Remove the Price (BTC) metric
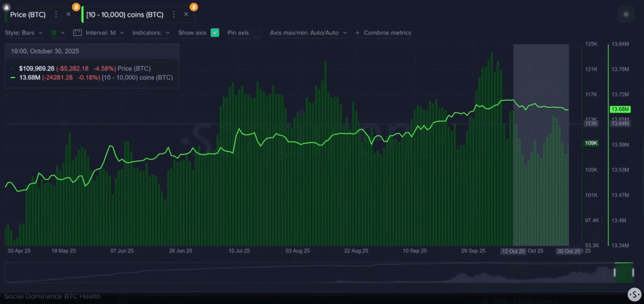The image size is (644, 304). [x=69, y=15]
